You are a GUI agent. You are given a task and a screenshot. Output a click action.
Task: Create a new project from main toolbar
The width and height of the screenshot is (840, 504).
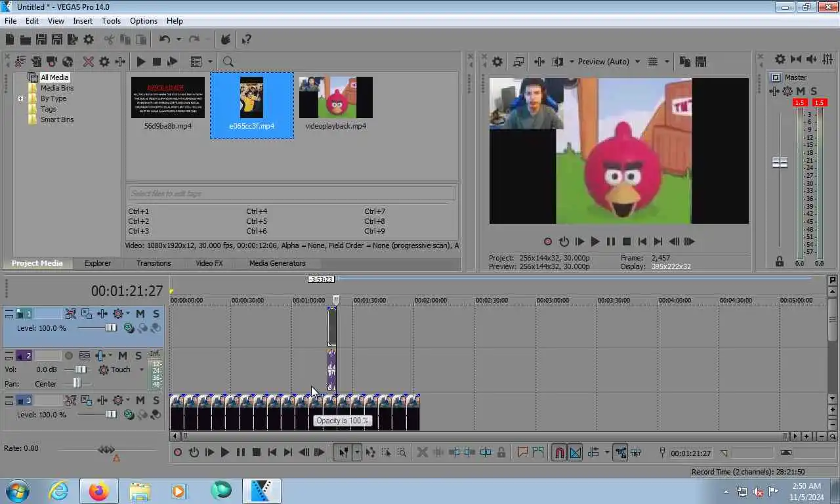click(10, 39)
